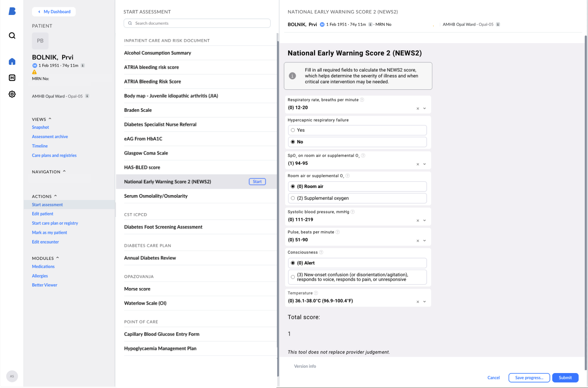Open the Respiratory rate help icon
The height and width of the screenshot is (388, 588).
click(x=362, y=100)
